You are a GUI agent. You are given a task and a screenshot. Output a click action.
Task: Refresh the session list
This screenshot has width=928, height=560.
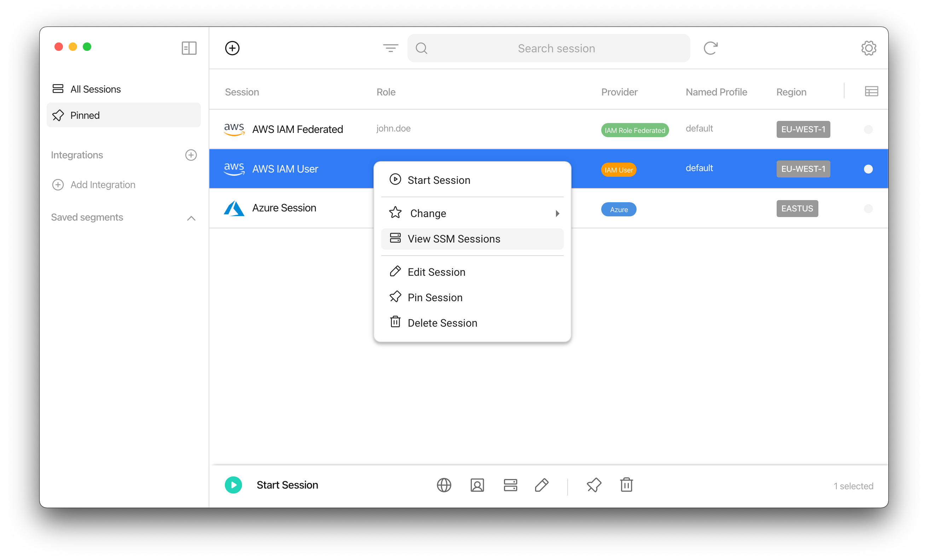710,48
